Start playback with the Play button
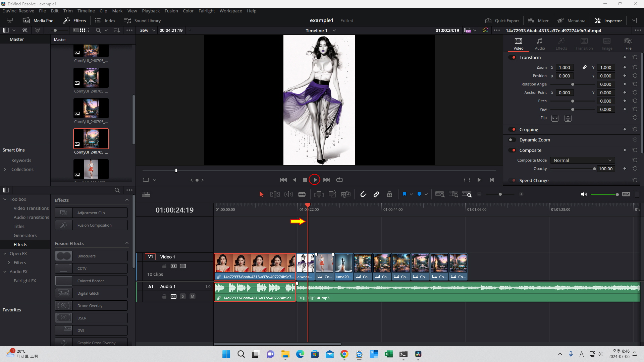The width and height of the screenshot is (644, 362). (x=315, y=180)
